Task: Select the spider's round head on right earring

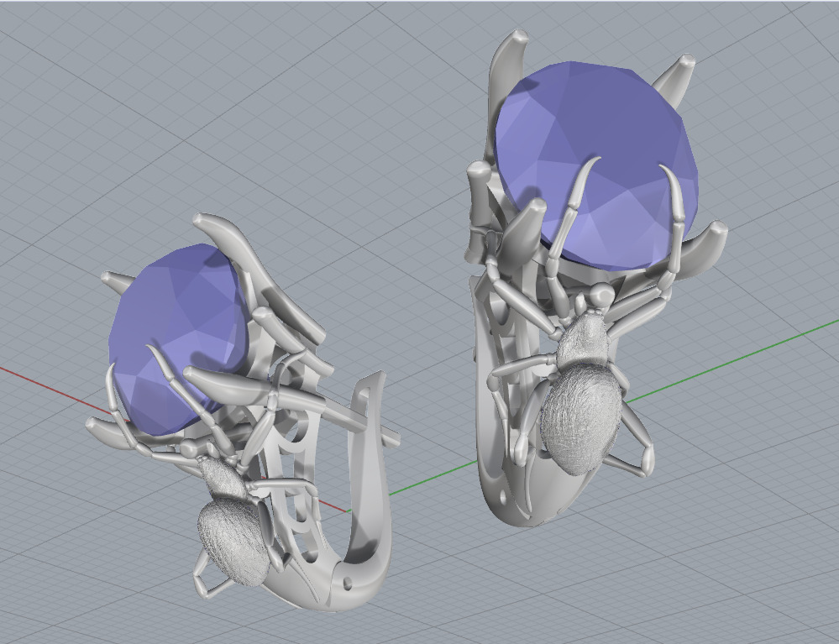Action: point(601,294)
